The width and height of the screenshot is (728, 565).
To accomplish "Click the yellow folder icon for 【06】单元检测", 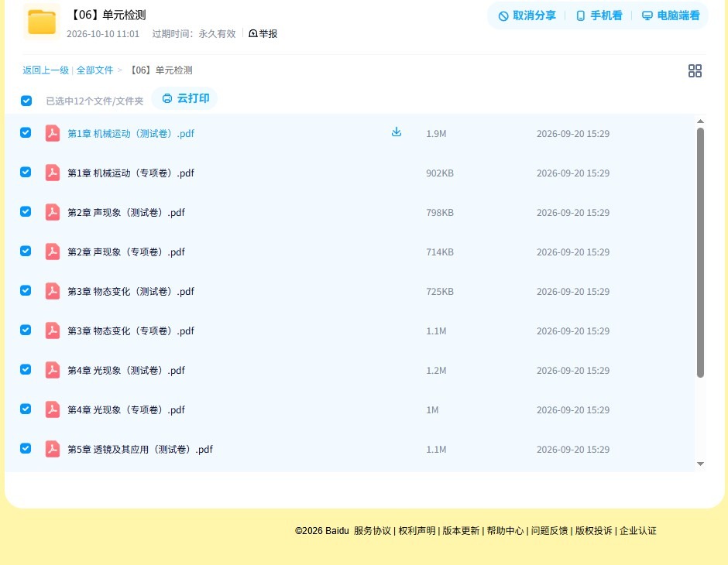I will point(42,22).
